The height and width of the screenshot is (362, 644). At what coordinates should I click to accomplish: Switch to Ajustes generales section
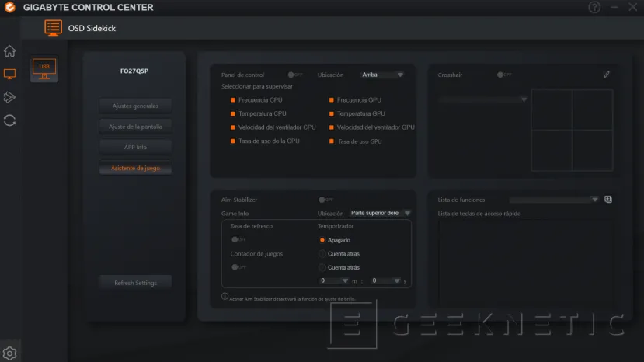[135, 106]
